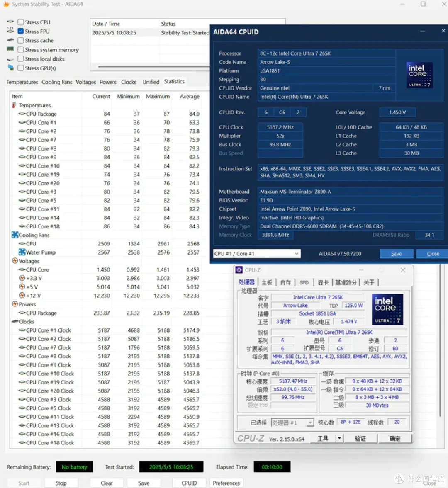
Task: Open the Powers tab
Action: (x=108, y=82)
